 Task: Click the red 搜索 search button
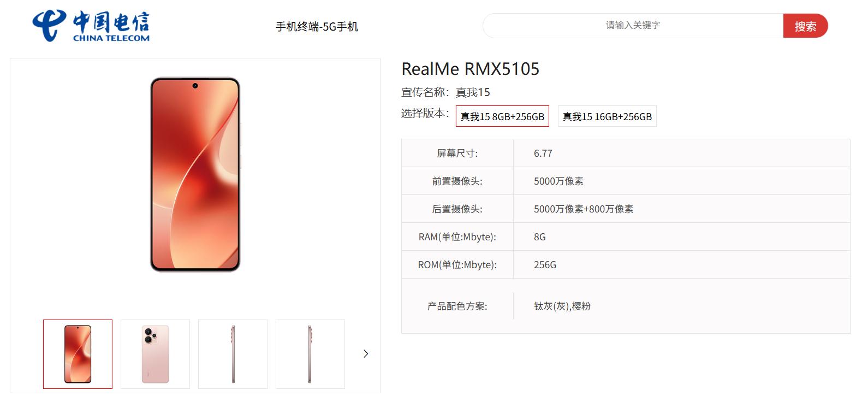805,26
